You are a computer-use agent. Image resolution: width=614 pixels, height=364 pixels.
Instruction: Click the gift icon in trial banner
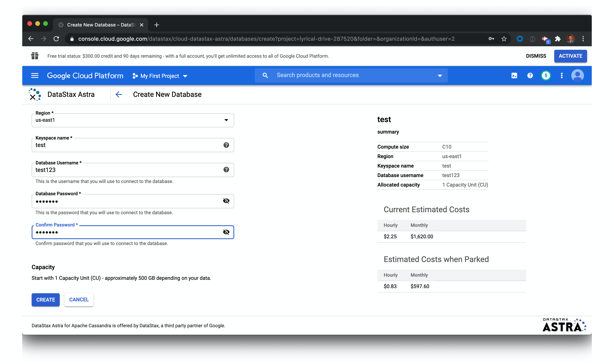35,56
